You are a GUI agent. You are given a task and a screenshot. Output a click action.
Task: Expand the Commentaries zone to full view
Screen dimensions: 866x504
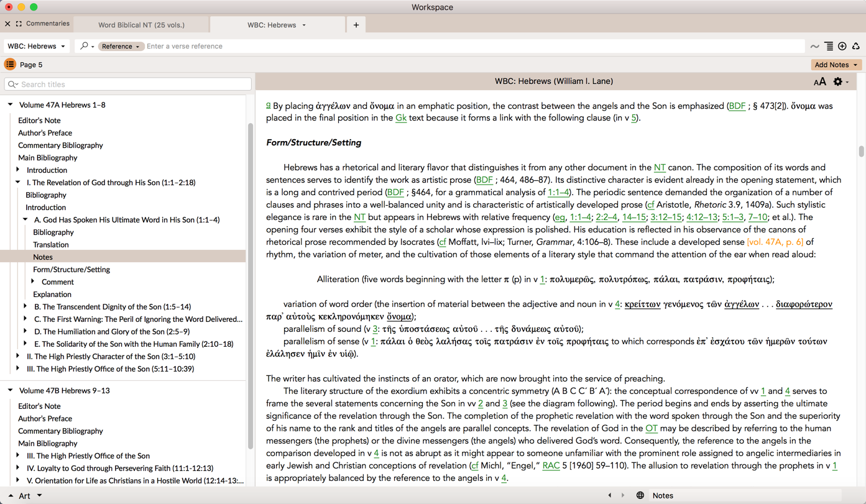pyautogui.click(x=19, y=24)
